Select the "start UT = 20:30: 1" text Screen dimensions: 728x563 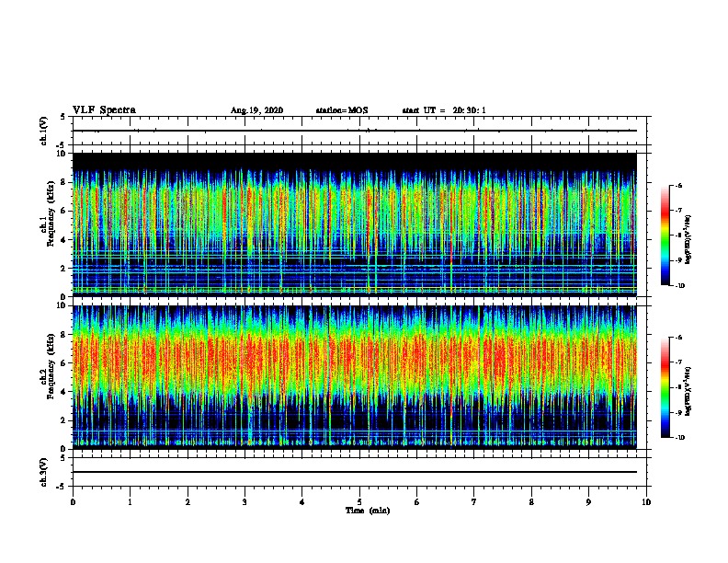(x=444, y=110)
